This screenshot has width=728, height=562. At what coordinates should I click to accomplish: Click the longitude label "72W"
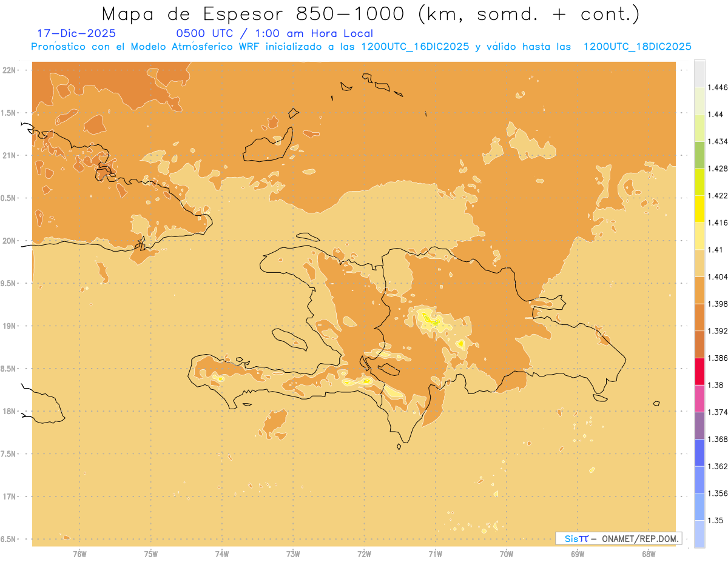tap(364, 554)
